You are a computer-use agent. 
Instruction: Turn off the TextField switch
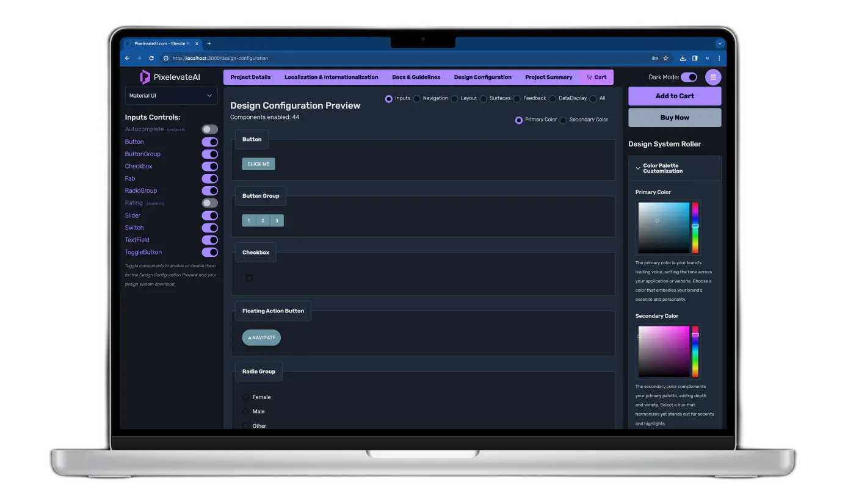[x=210, y=240]
